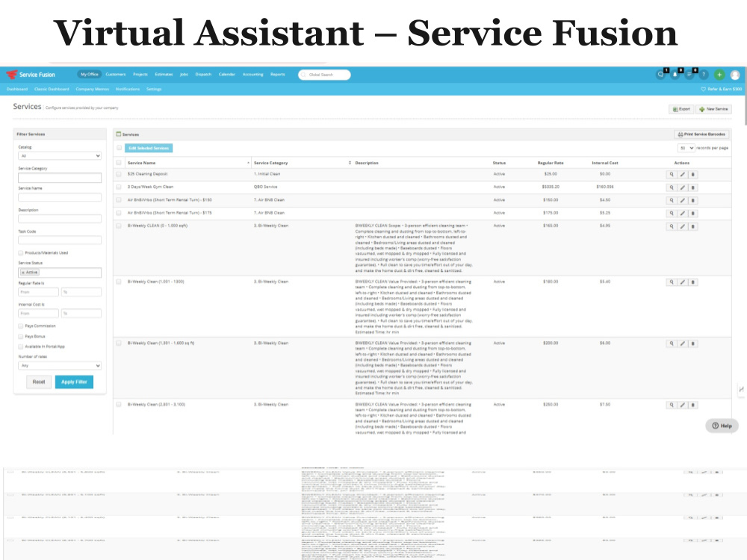Screen dimensions: 747x560
Task: Open the user profile avatar
Action: point(735,75)
